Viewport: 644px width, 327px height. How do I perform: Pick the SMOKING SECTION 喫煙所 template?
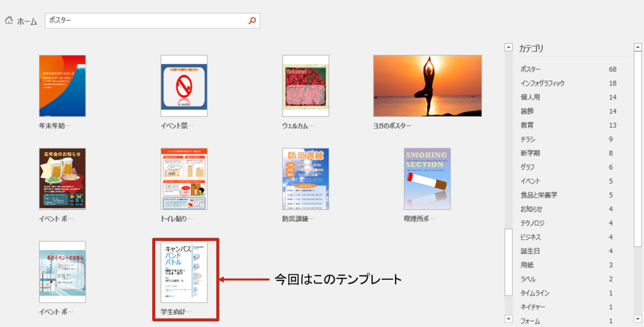[427, 179]
